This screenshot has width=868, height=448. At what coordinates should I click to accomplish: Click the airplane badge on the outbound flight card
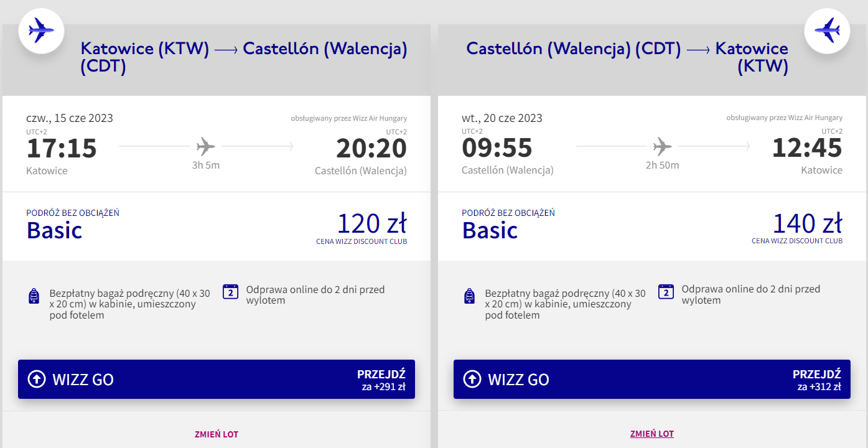click(42, 30)
